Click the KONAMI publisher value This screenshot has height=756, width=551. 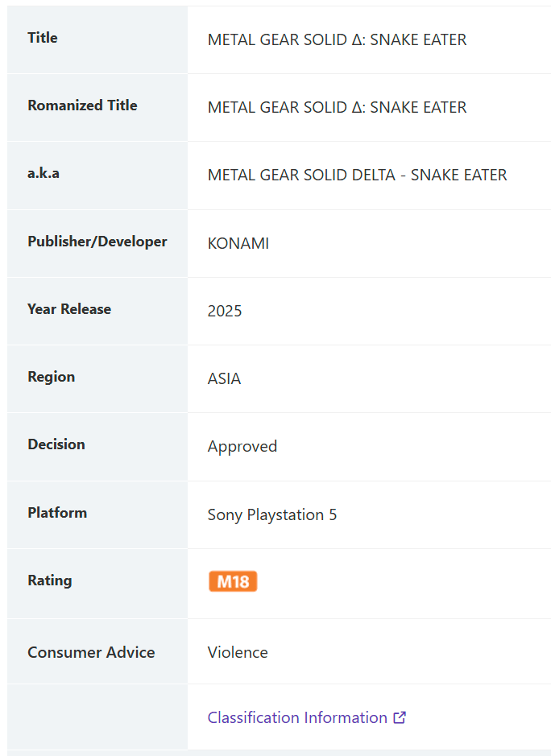(x=238, y=243)
